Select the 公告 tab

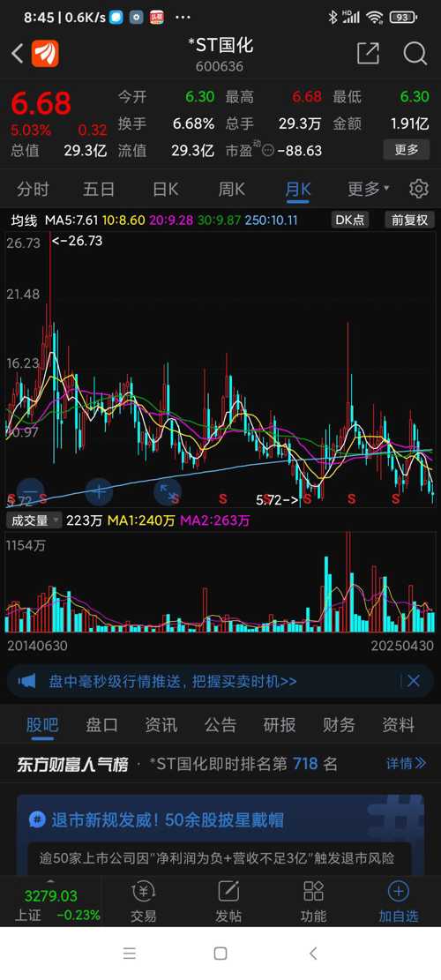220,725
